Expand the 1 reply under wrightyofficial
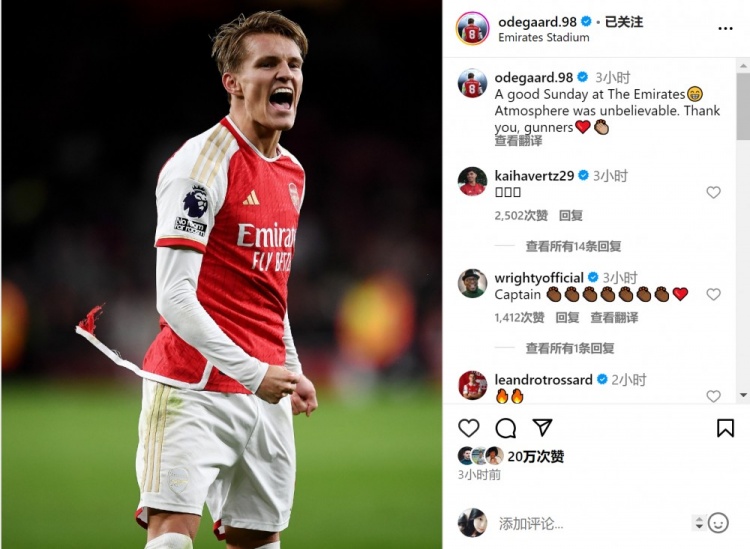 (570, 348)
